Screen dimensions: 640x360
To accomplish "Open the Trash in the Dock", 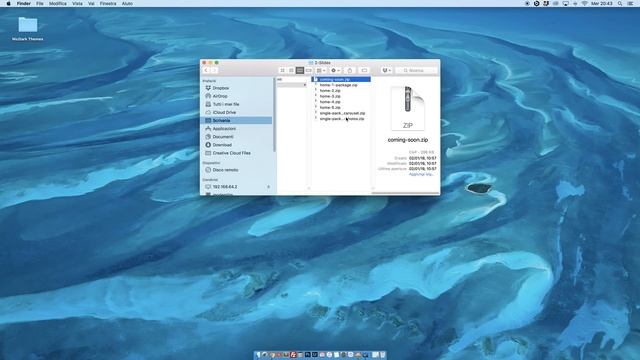I will pos(382,355).
